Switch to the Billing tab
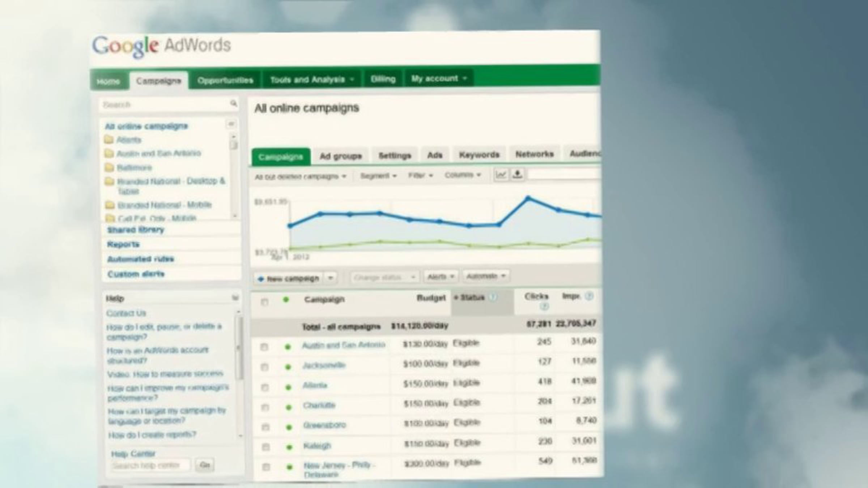This screenshot has width=868, height=488. click(383, 79)
